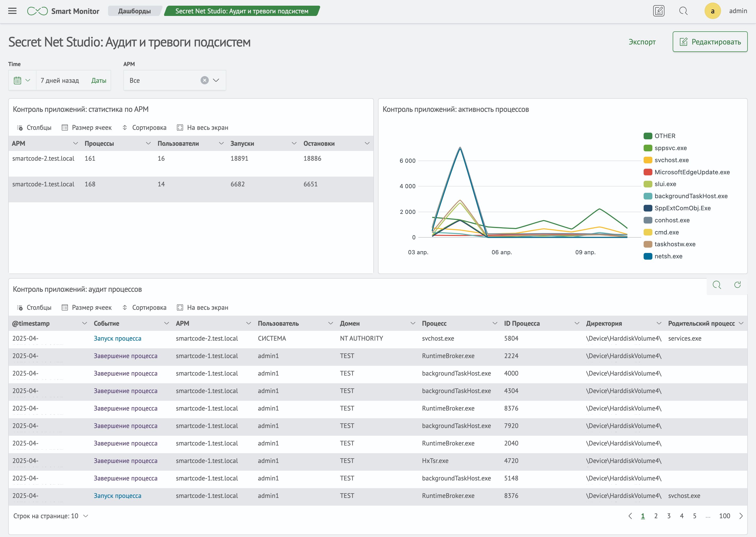Viewport: 756px width, 537px height.
Task: Go to page 3 in pagination
Action: tap(669, 516)
